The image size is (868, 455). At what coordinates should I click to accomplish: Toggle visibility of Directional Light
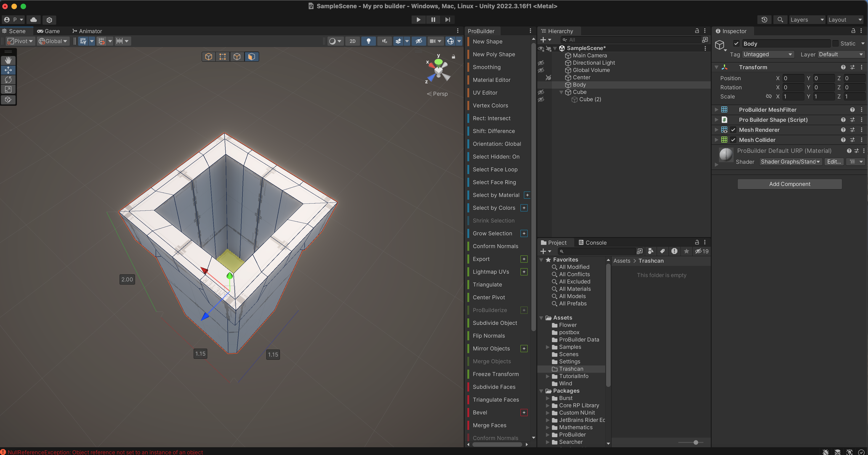coord(541,63)
